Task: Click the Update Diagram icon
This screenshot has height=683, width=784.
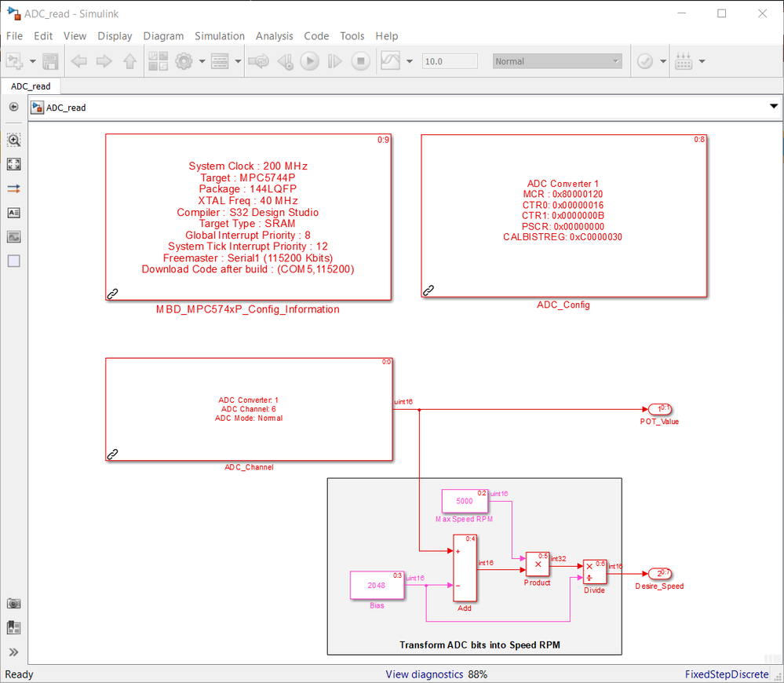Action: tap(258, 61)
